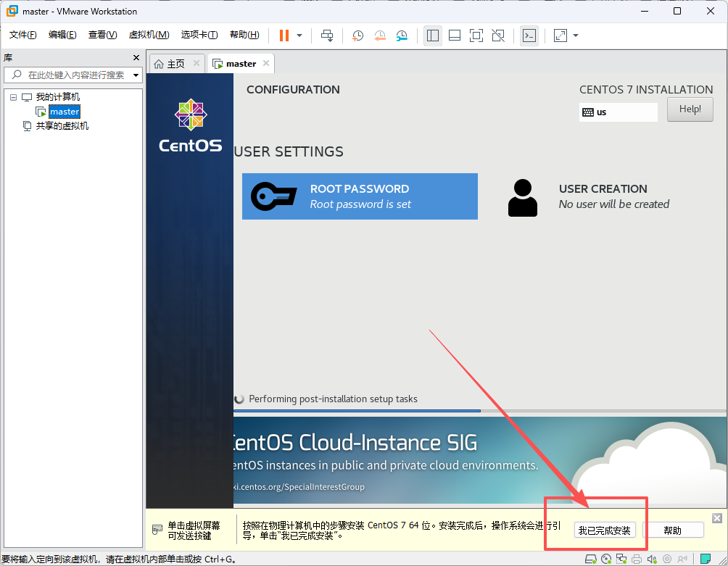Switch to the 主页 tab
Screen dimensions: 728x566
point(175,64)
